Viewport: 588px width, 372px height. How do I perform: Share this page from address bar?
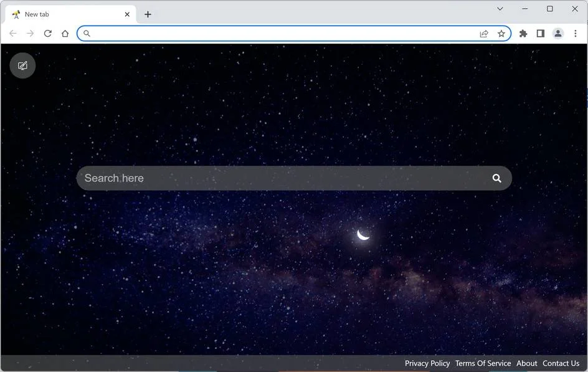[x=484, y=34]
